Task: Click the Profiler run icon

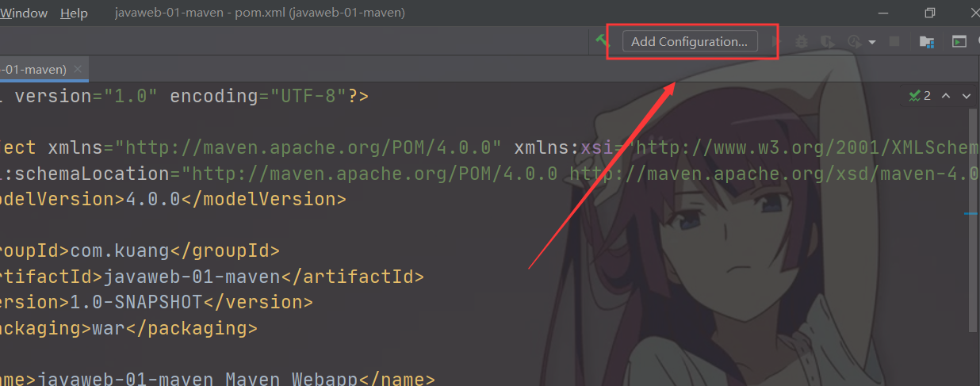Action: [855, 42]
